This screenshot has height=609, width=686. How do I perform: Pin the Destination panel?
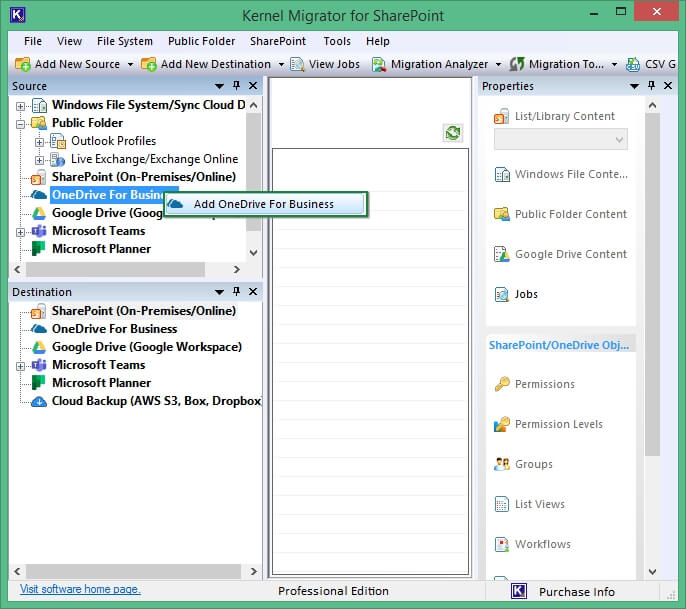(237, 291)
